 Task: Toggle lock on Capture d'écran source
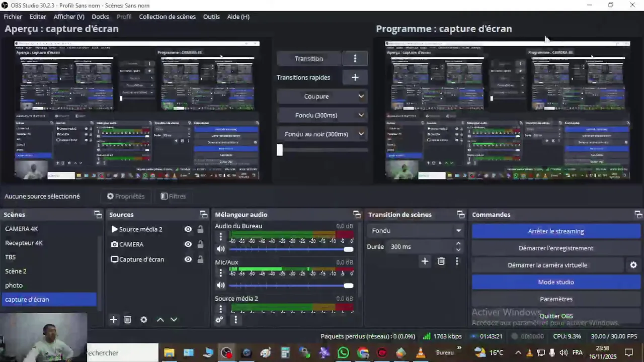200,259
